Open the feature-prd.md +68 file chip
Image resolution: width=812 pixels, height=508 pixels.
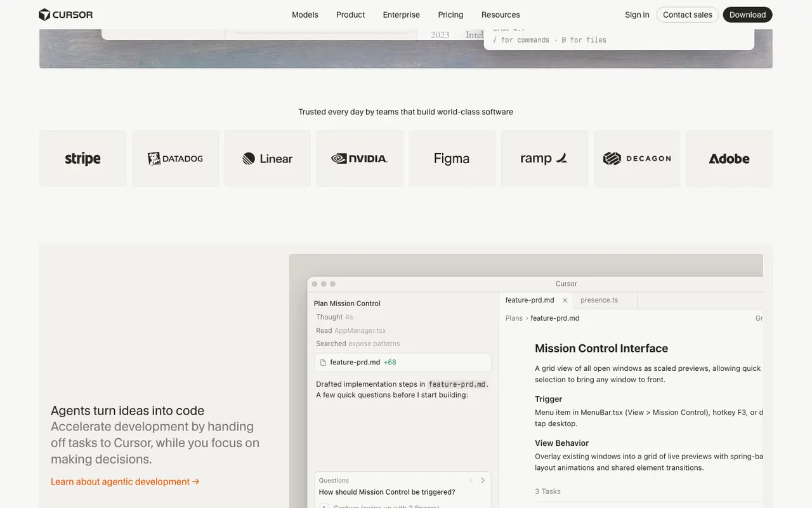pyautogui.click(x=402, y=362)
